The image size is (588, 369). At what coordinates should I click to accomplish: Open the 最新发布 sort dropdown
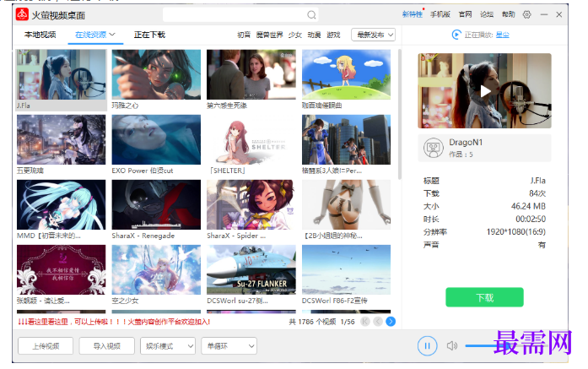pos(373,35)
